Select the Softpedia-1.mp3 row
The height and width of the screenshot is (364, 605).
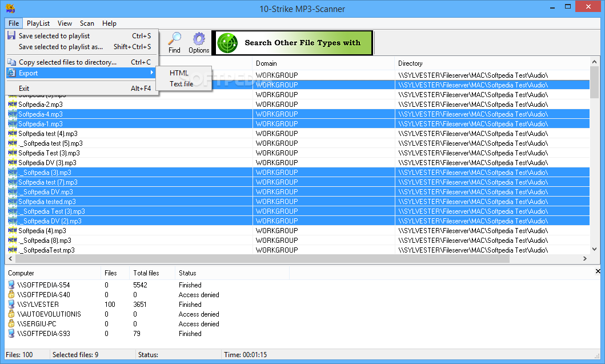coord(298,124)
